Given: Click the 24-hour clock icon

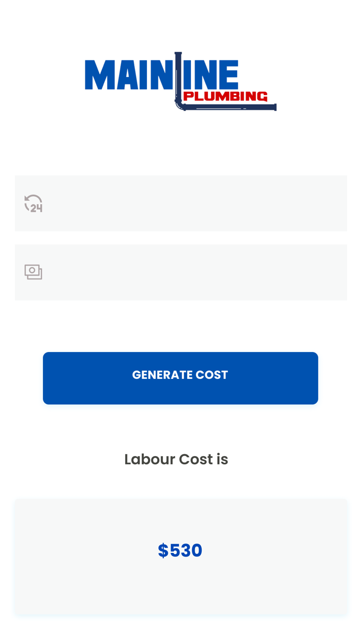Looking at the screenshot, I should (x=34, y=203).
